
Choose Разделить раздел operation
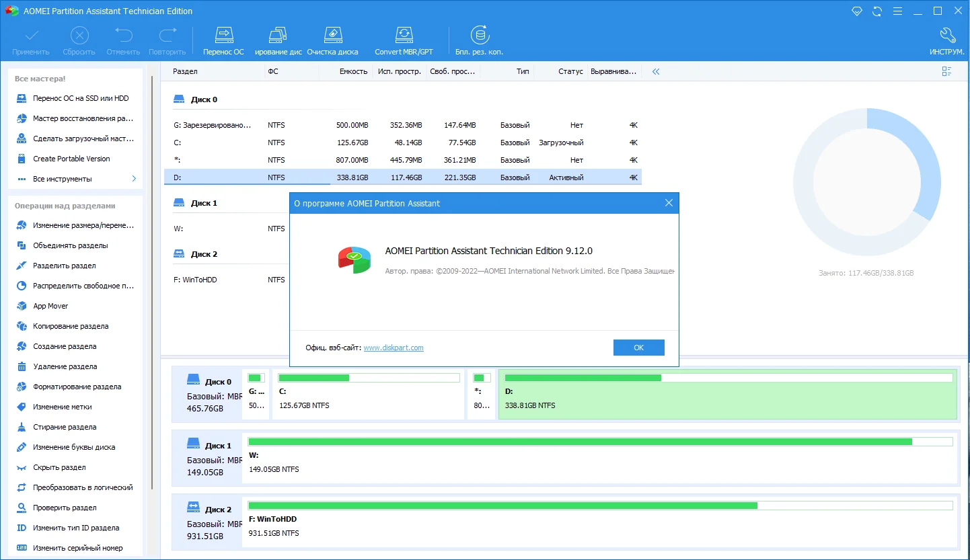coord(75,266)
